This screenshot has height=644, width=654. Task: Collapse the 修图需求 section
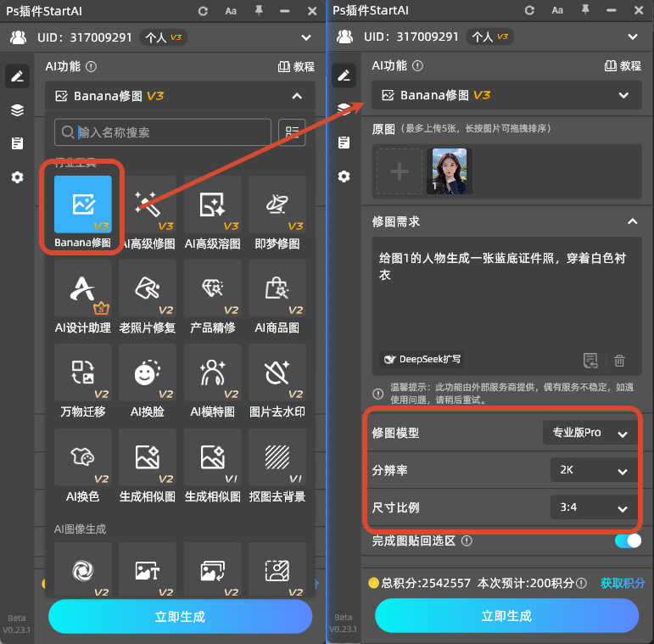[x=632, y=221]
